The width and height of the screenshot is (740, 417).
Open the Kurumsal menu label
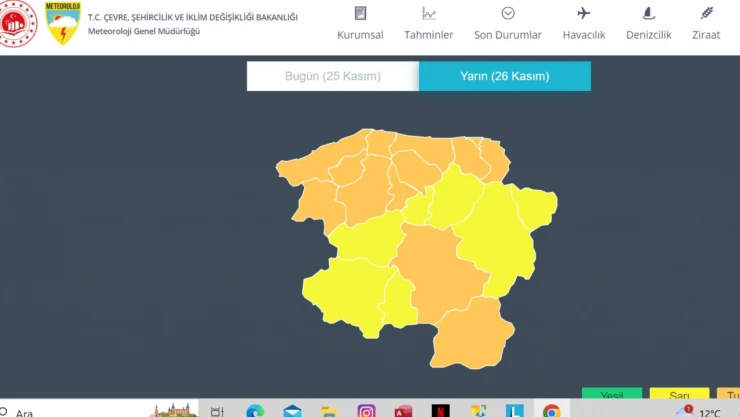(x=360, y=35)
